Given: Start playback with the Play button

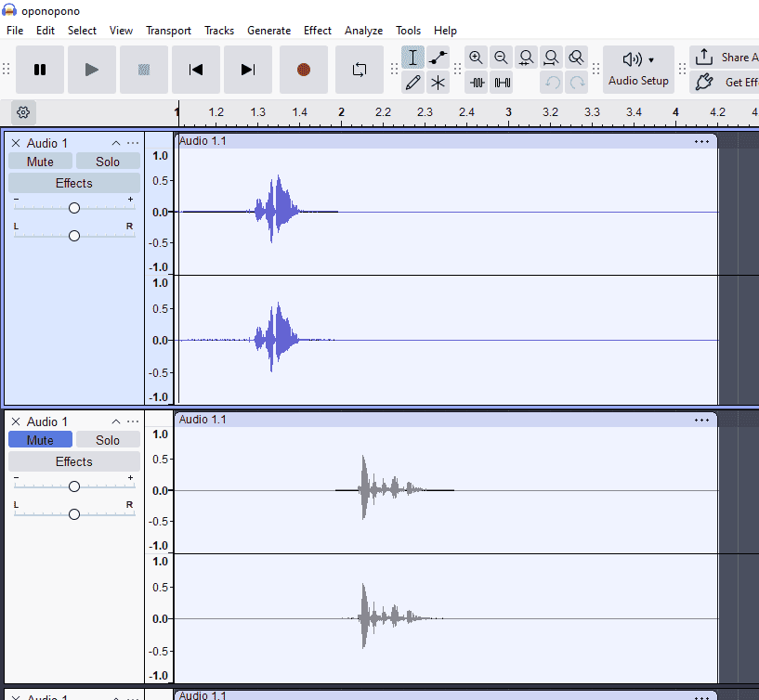Looking at the screenshot, I should [92, 70].
